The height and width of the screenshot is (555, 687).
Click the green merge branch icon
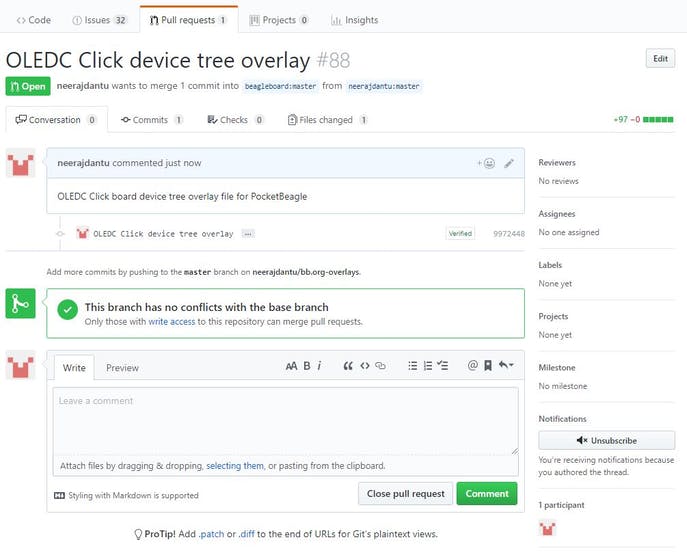point(20,303)
